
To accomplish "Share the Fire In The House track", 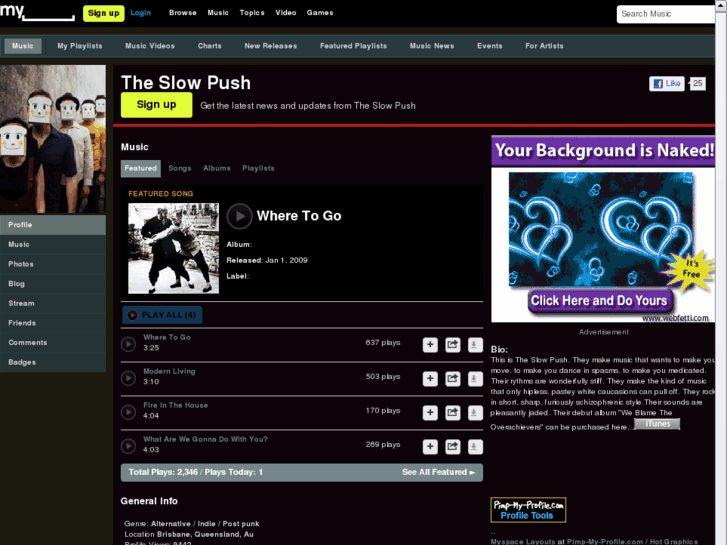I will pyautogui.click(x=453, y=412).
